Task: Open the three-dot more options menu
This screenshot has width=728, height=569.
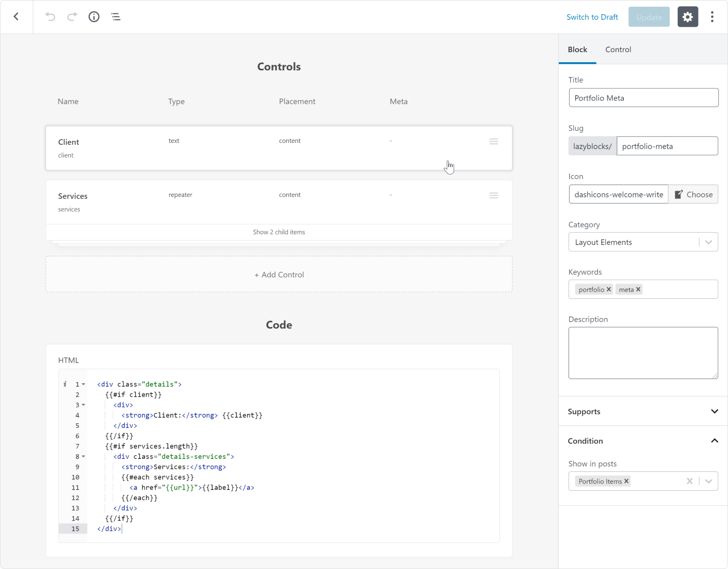Action: (x=712, y=17)
